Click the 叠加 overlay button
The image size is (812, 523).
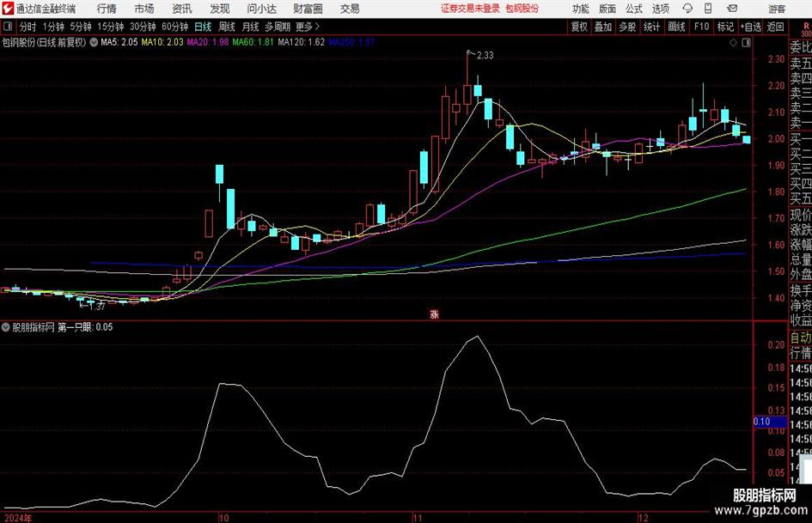pos(603,27)
